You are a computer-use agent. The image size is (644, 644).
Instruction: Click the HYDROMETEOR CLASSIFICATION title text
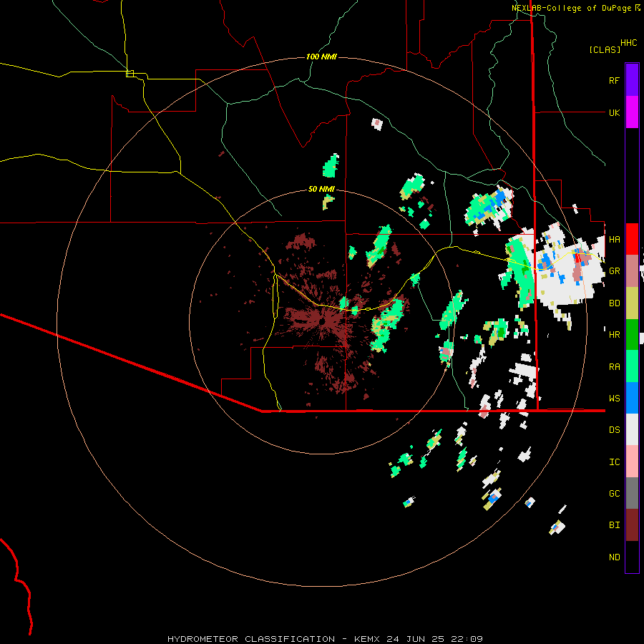click(x=251, y=639)
